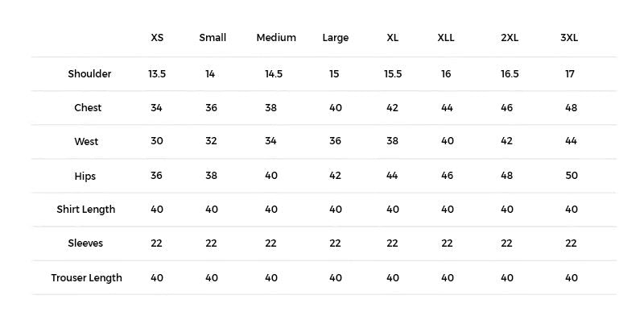Click the 16.5 shoulder value for 2XL
Viewport: 644px width, 316px height.
510,73
